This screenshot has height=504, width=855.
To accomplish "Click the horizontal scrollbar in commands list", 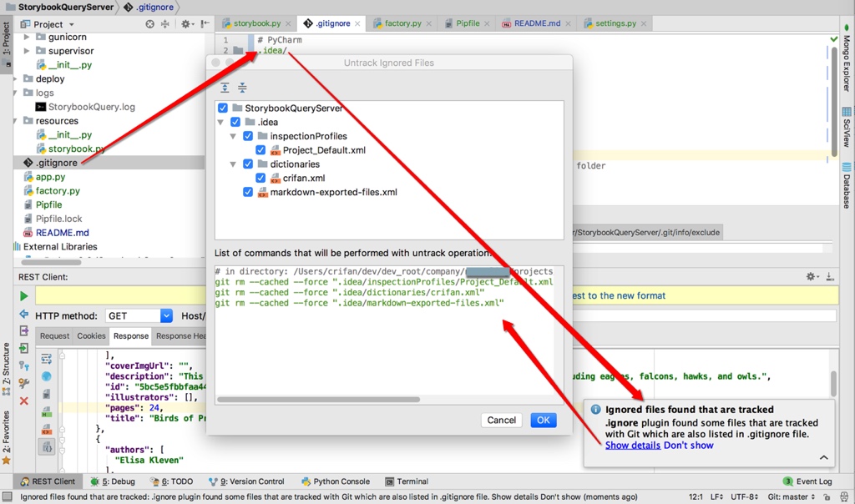I will click(x=318, y=400).
